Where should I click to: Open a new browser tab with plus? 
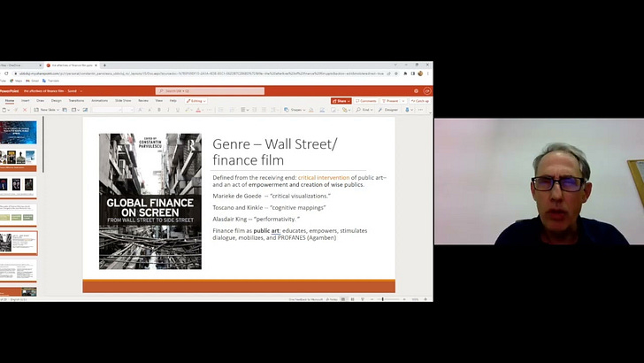tap(104, 66)
